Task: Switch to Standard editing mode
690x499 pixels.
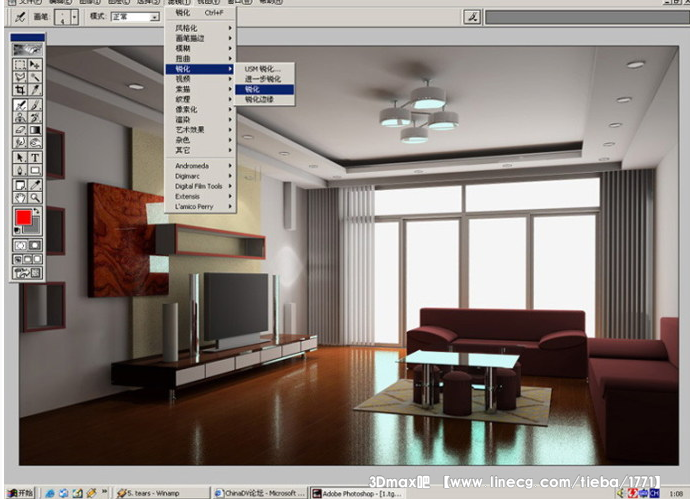Action: [20, 245]
